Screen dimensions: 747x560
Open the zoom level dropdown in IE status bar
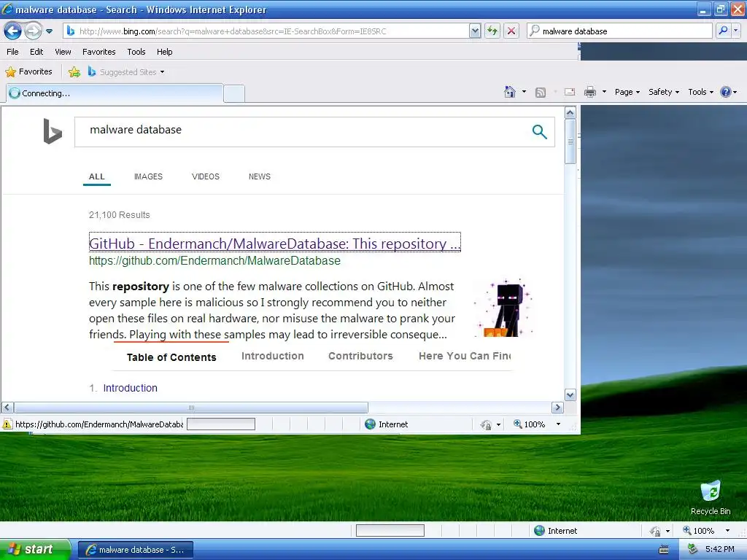coord(558,424)
